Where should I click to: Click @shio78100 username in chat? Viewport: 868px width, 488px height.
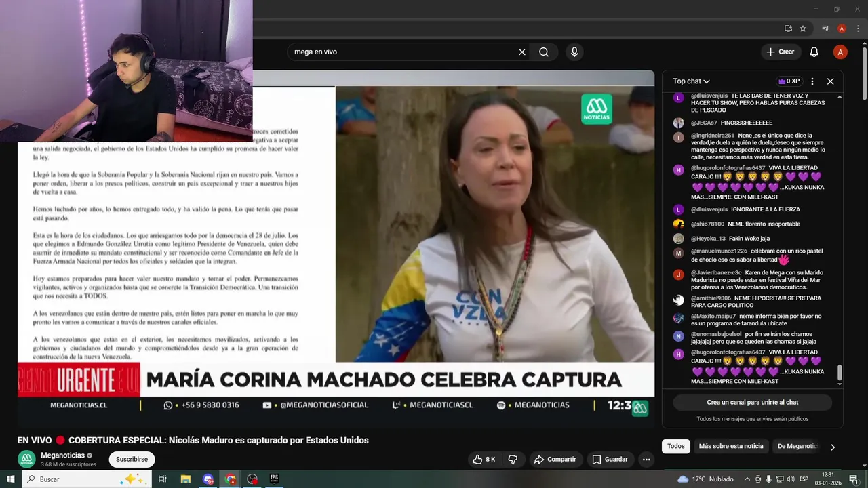click(707, 224)
